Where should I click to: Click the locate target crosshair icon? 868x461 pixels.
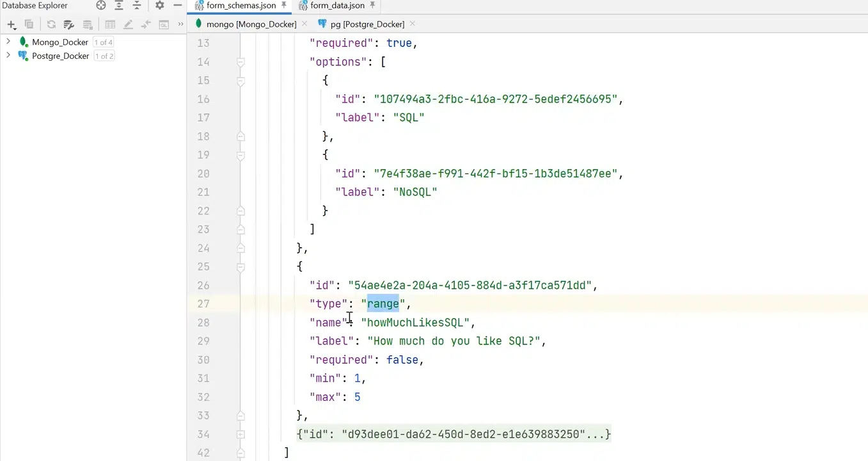click(x=101, y=5)
